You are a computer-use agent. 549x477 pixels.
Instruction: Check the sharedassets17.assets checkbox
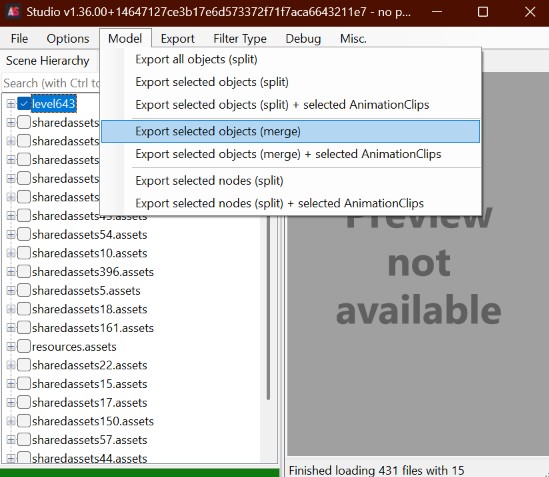point(24,402)
